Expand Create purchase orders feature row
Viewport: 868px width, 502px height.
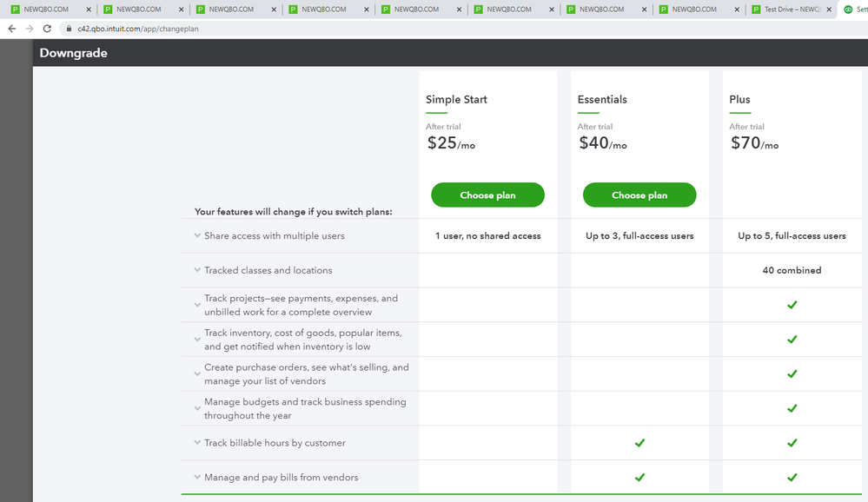(x=198, y=374)
